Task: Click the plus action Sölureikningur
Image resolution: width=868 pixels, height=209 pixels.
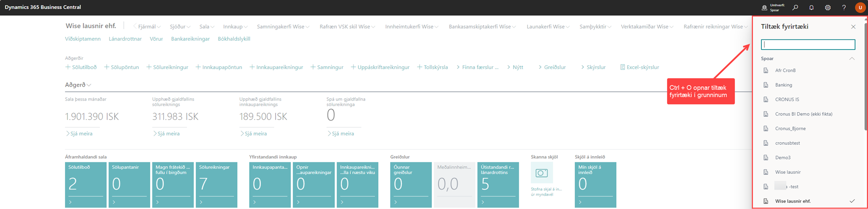Action: tap(167, 67)
